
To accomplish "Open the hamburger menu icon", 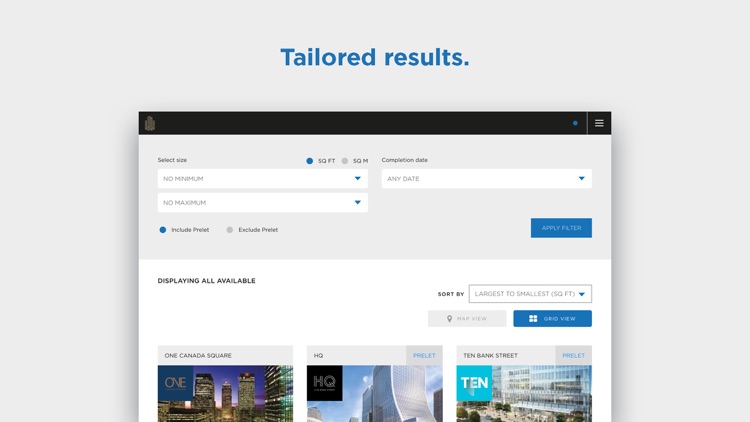I will (599, 123).
